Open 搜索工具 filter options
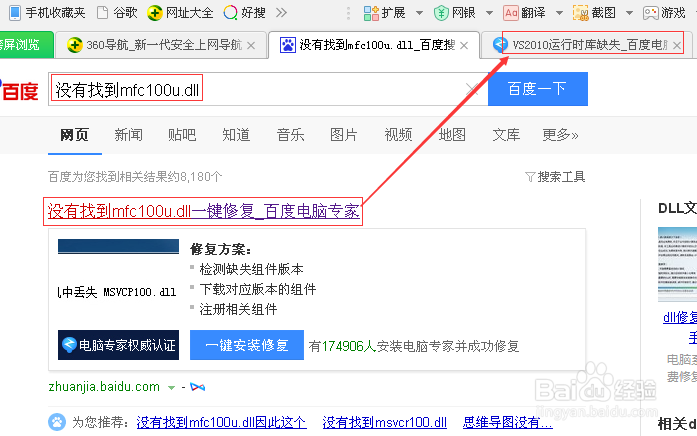The height and width of the screenshot is (436, 697). coord(555,177)
